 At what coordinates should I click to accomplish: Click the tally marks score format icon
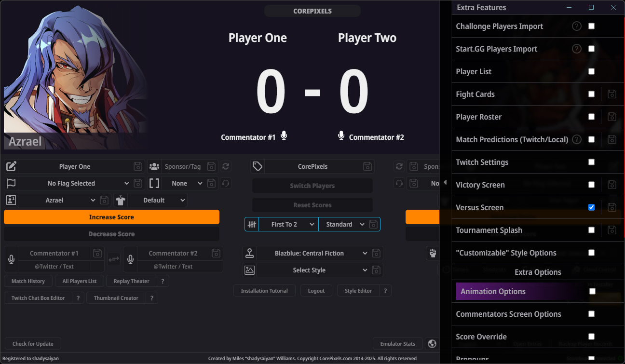click(252, 224)
